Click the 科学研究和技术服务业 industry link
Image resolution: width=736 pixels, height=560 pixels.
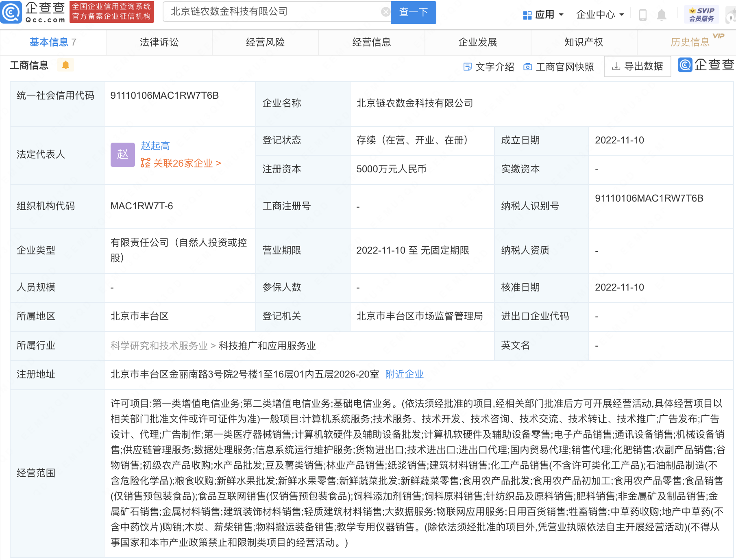(159, 346)
